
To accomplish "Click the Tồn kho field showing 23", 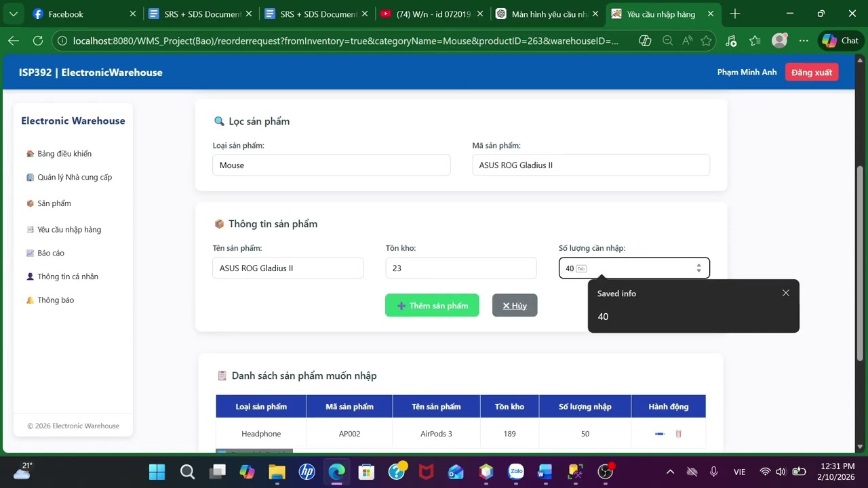I will [461, 268].
